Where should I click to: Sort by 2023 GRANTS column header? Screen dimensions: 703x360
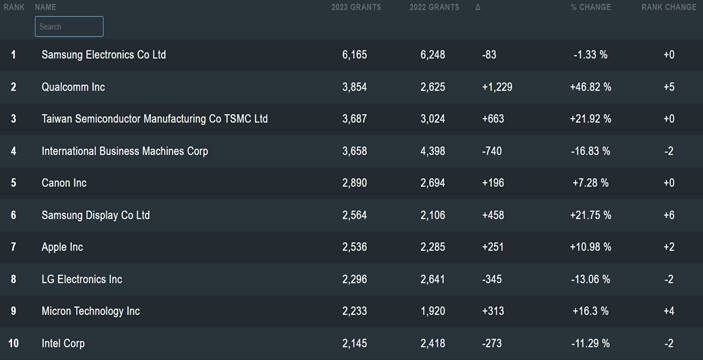(x=356, y=8)
